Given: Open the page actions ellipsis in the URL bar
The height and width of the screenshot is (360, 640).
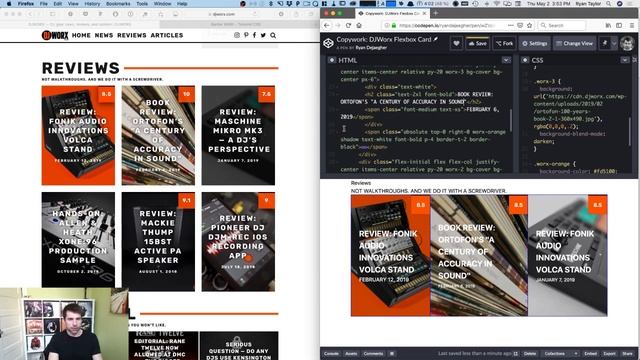Looking at the screenshot, I should pos(511,25).
